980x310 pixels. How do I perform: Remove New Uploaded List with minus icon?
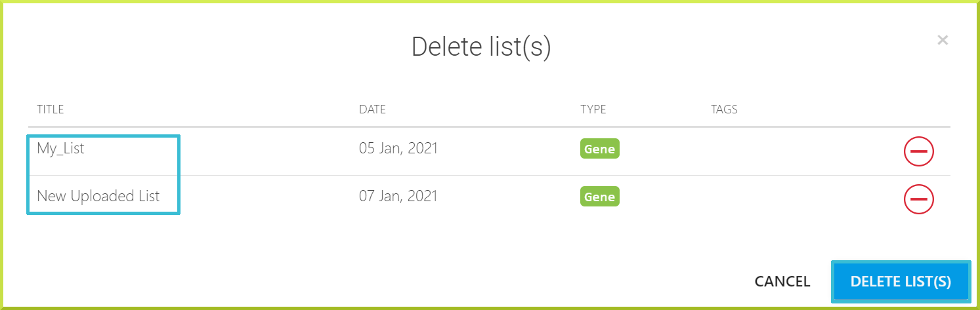(919, 198)
